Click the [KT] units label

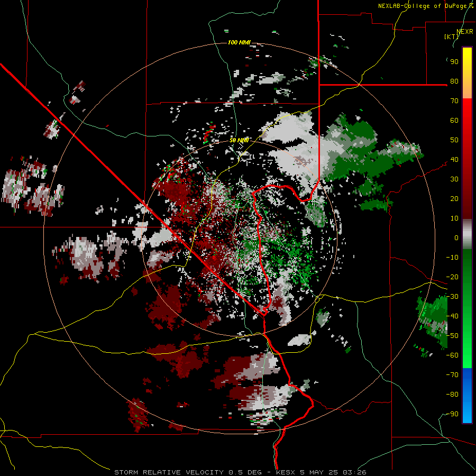452,36
